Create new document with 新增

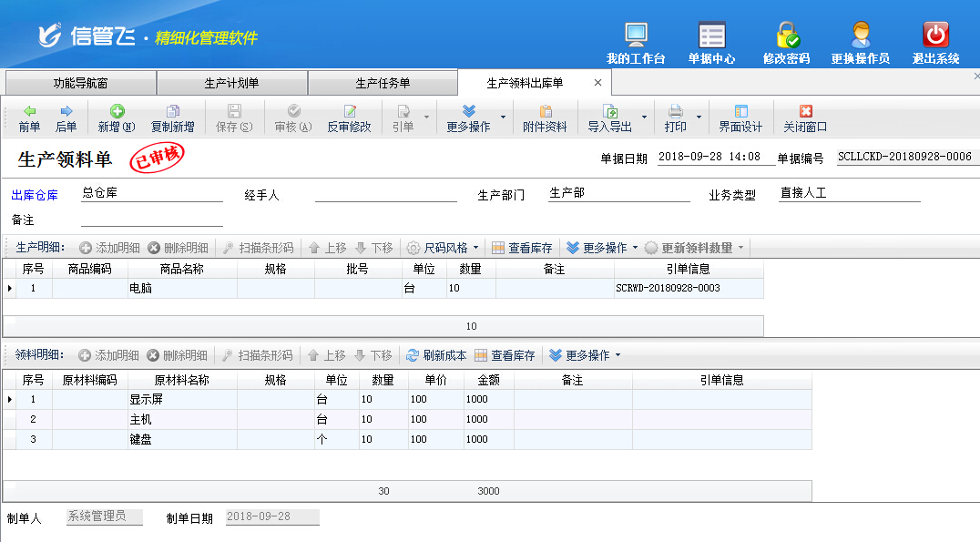117,118
